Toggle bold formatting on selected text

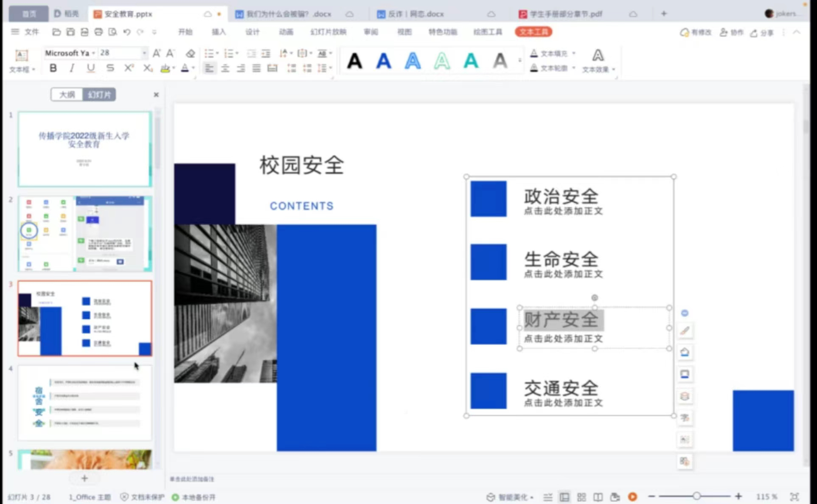(53, 68)
